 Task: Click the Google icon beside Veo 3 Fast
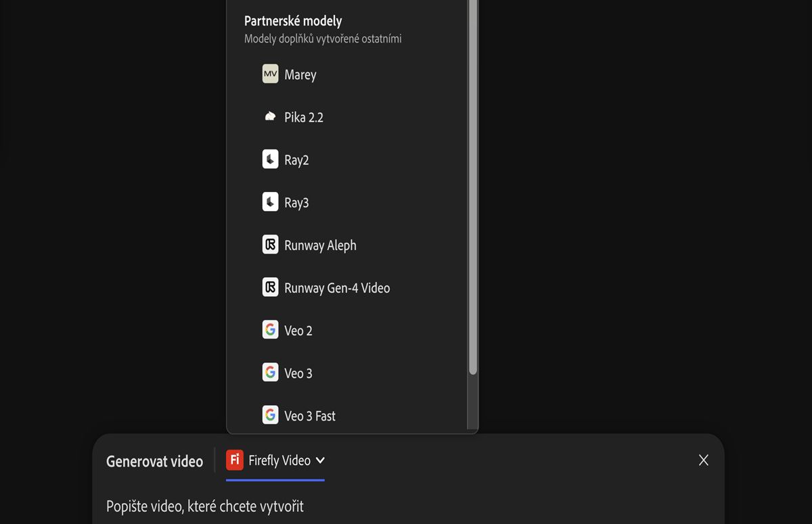[270, 415]
